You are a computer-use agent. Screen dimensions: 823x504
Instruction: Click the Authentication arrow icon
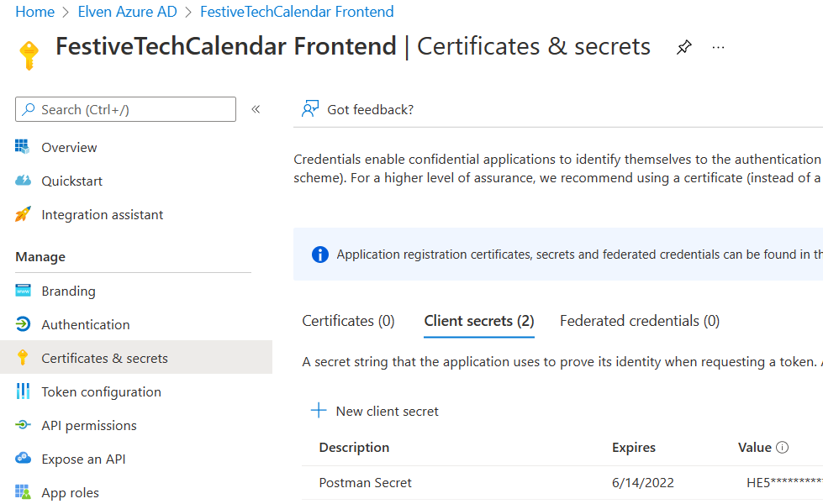pos(23,324)
